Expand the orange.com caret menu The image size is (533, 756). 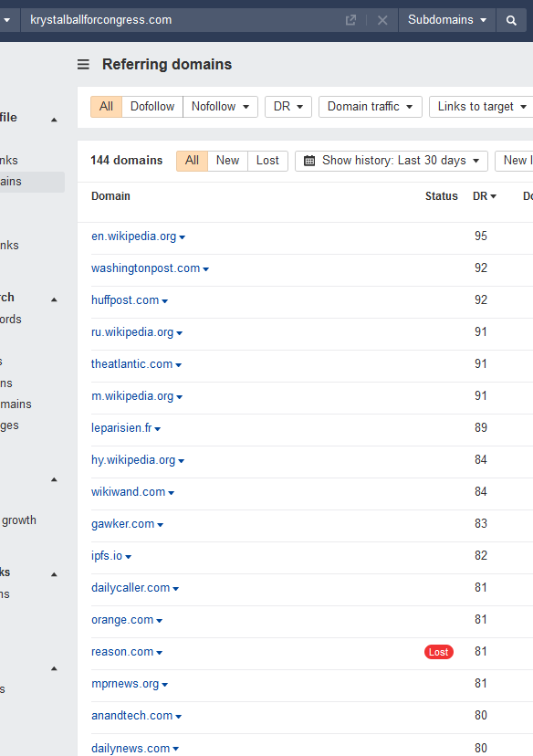(x=160, y=621)
